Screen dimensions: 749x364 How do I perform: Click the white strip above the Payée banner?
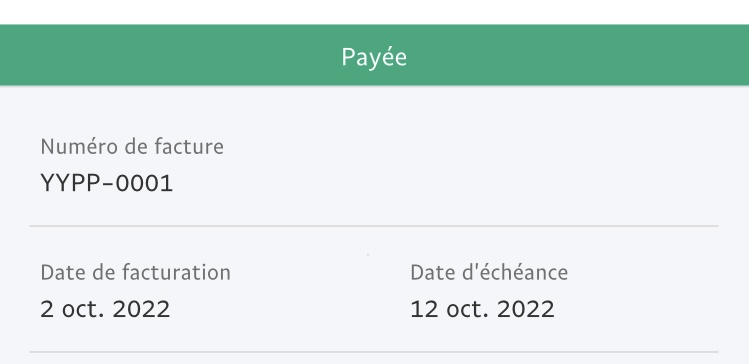click(374, 12)
